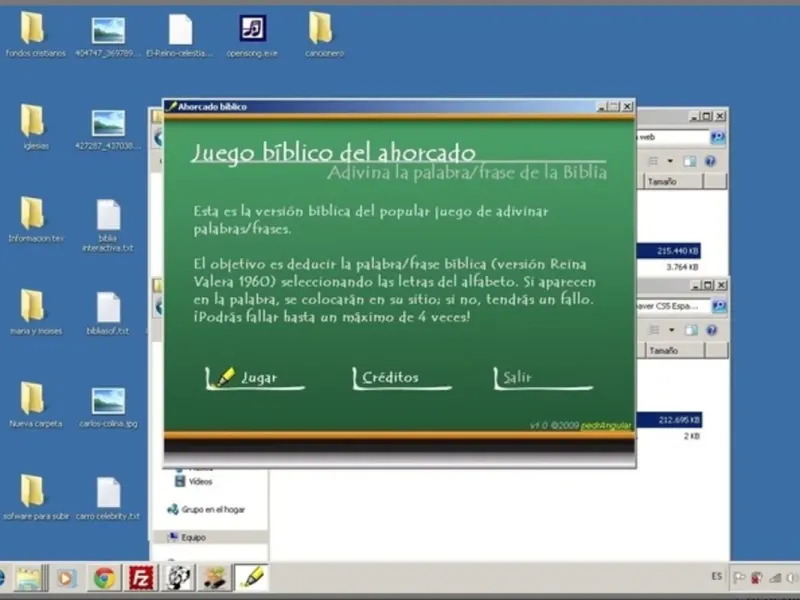Screen dimensions: 800x600
Task: Open the Créditos screen
Action: click(402, 378)
